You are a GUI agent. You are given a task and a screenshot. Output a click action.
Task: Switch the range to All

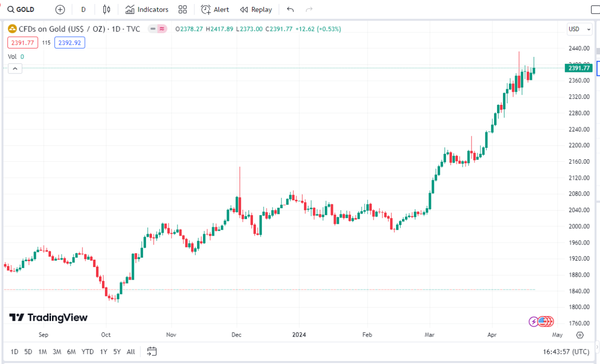(x=130, y=352)
